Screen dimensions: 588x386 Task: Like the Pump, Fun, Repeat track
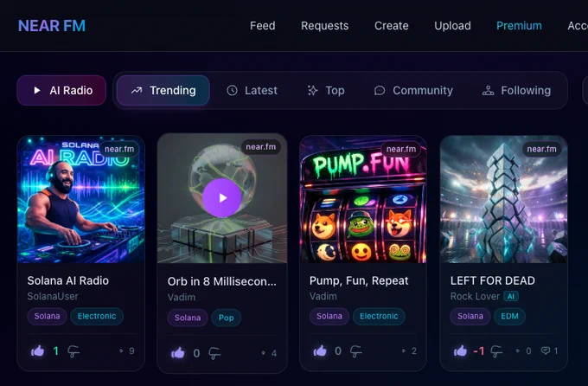click(x=320, y=351)
